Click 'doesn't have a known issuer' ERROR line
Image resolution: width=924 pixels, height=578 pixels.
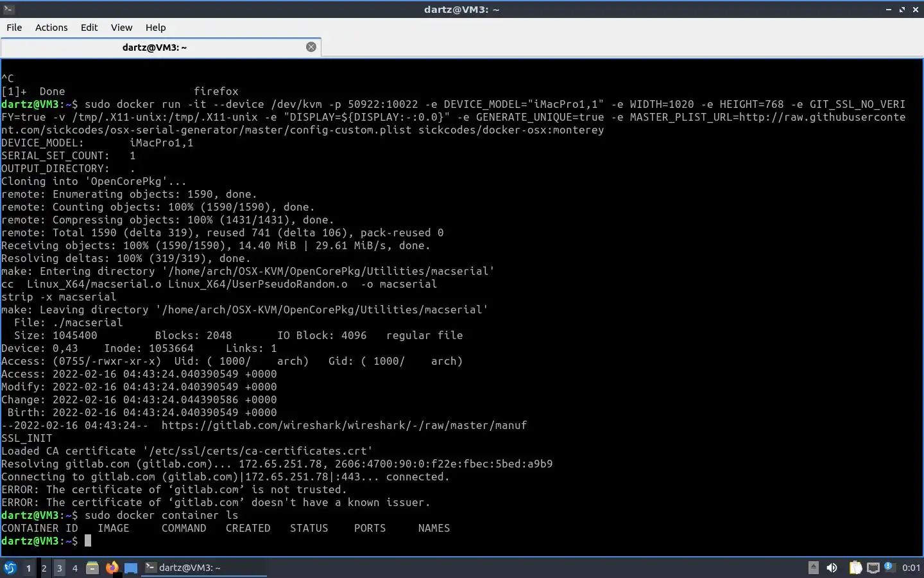click(x=216, y=502)
